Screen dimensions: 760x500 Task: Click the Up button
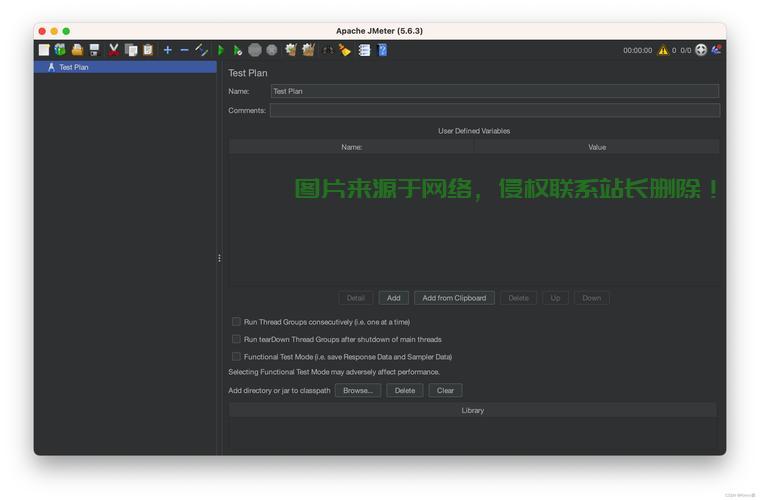pos(555,298)
